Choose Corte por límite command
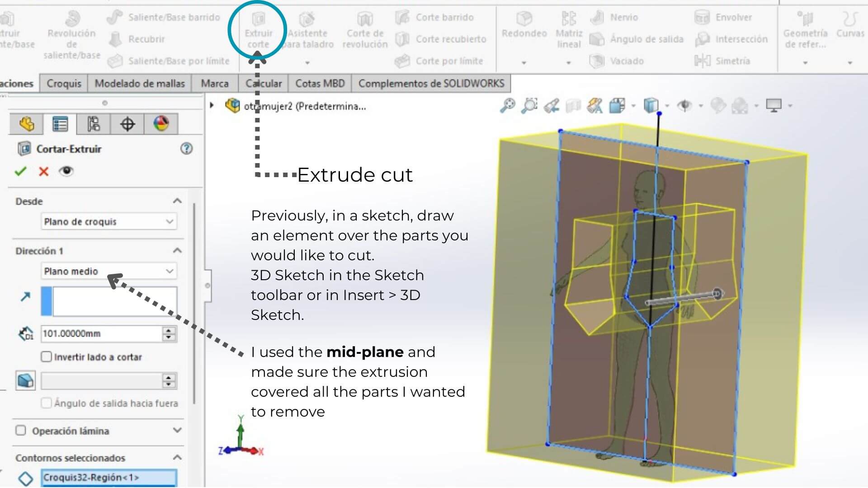The image size is (868, 488). pyautogui.click(x=439, y=61)
